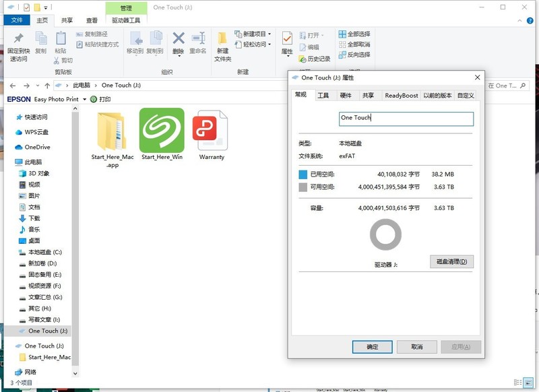Screen dimensions: 539x392
Task: Click sidebar scrollbar up arrow
Action: tap(75, 108)
